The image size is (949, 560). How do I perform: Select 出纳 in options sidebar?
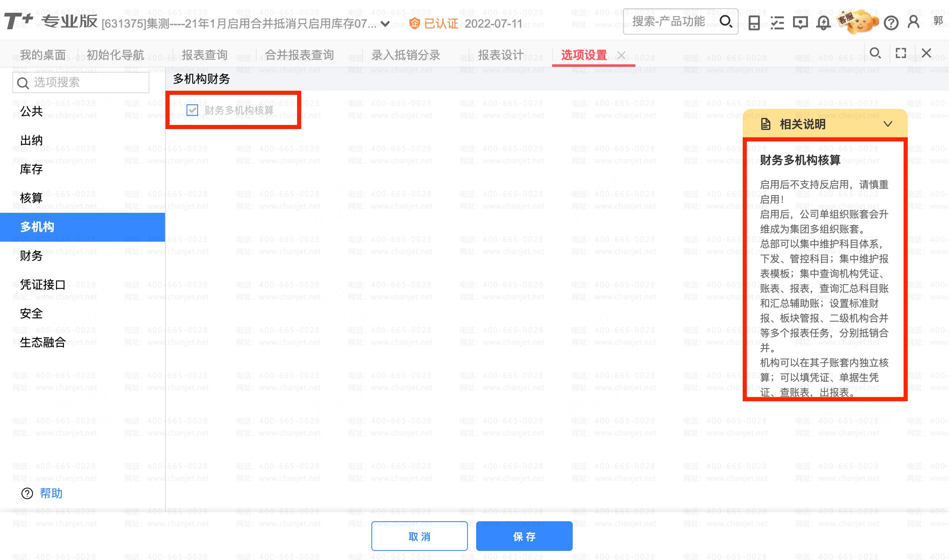[x=83, y=140]
